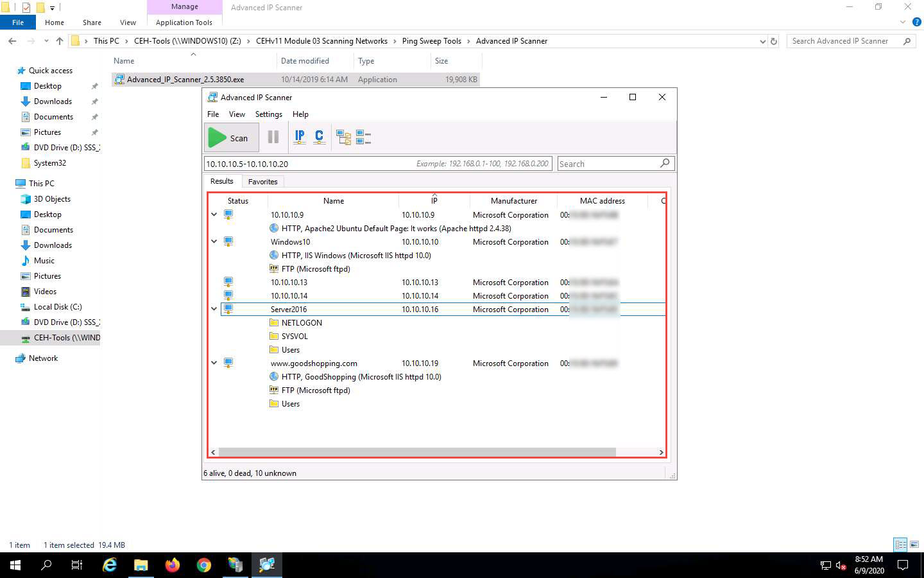This screenshot has width=924, height=578.
Task: Click the computer icon for 10.10.10.14
Action: point(228,295)
